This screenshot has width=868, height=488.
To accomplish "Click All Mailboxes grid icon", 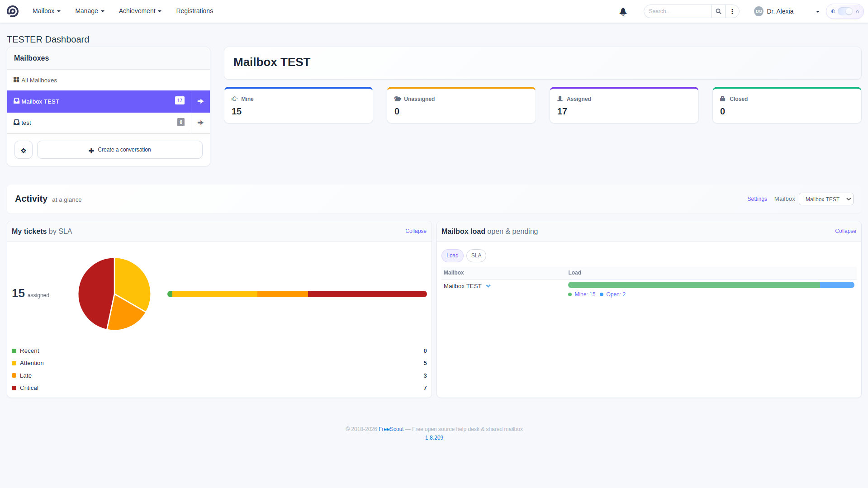I will pyautogui.click(x=16, y=80).
